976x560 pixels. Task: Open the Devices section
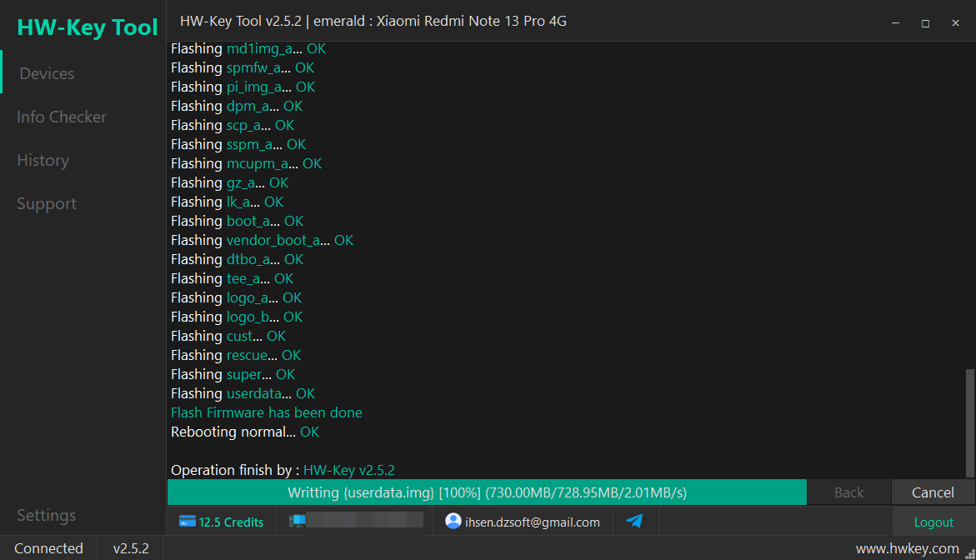(47, 73)
